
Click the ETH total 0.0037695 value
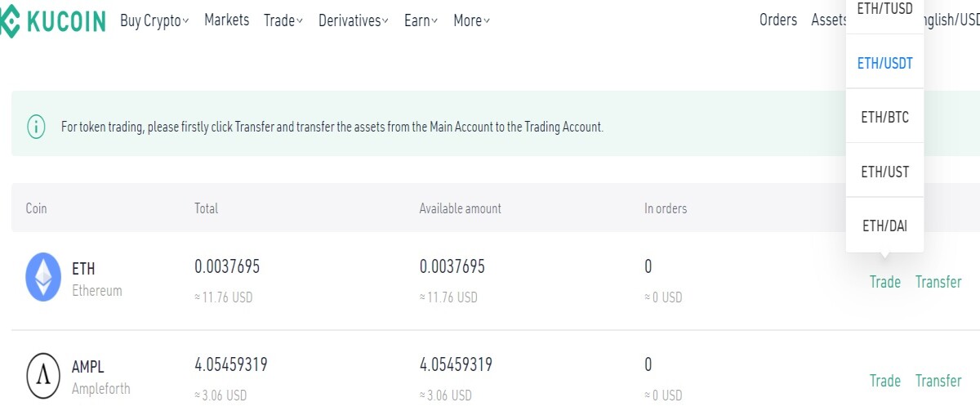pyautogui.click(x=227, y=266)
